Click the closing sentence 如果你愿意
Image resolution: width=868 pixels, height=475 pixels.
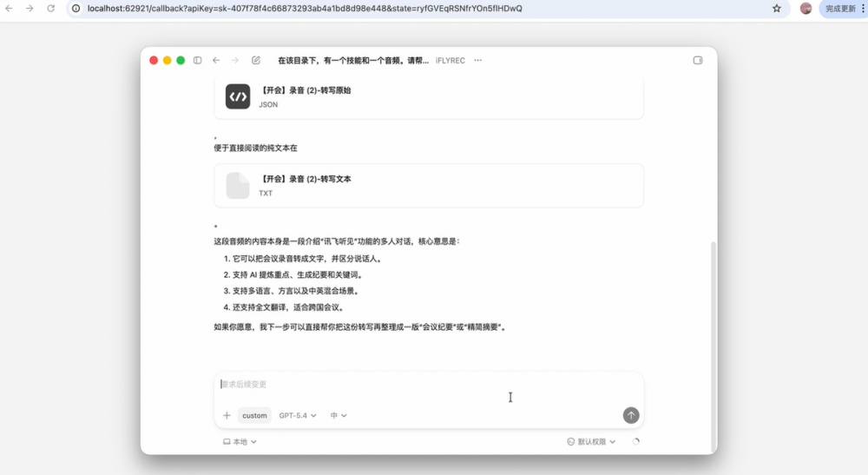coord(360,327)
